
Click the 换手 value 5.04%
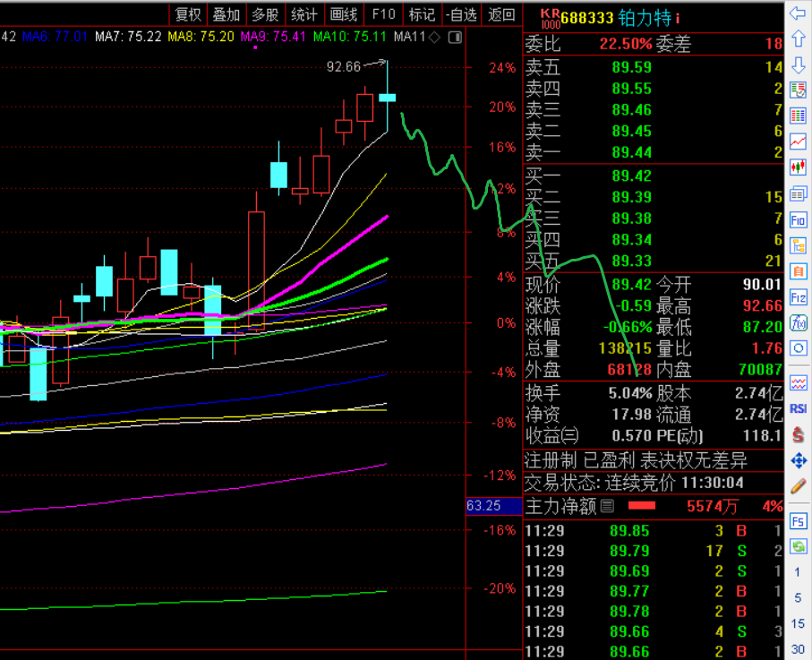(x=629, y=393)
